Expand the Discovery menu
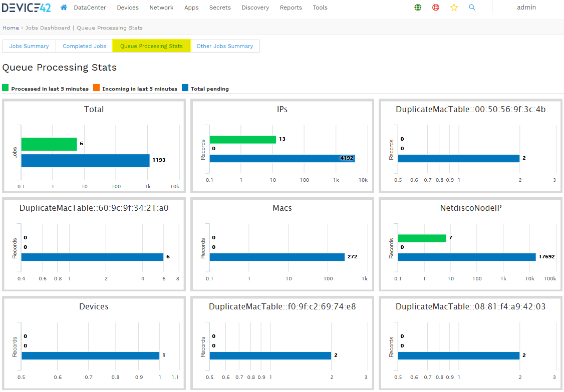Image resolution: width=564 pixels, height=392 pixels. [255, 8]
